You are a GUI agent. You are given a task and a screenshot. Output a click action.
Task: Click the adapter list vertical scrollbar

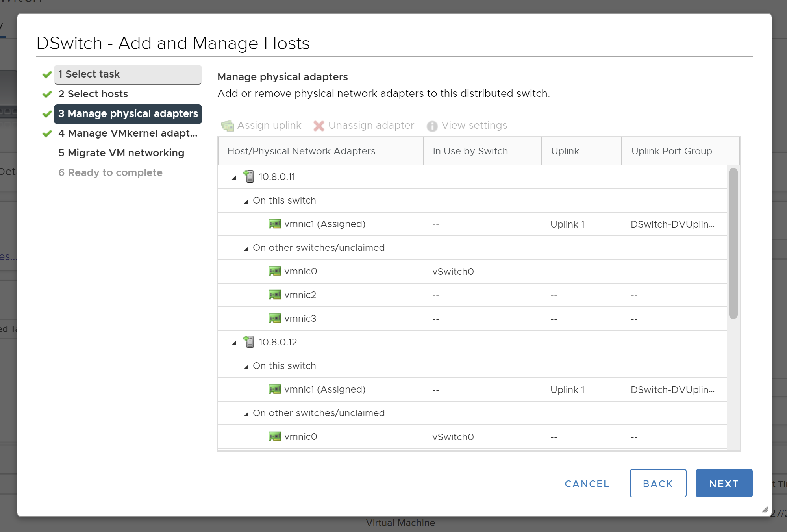click(733, 243)
